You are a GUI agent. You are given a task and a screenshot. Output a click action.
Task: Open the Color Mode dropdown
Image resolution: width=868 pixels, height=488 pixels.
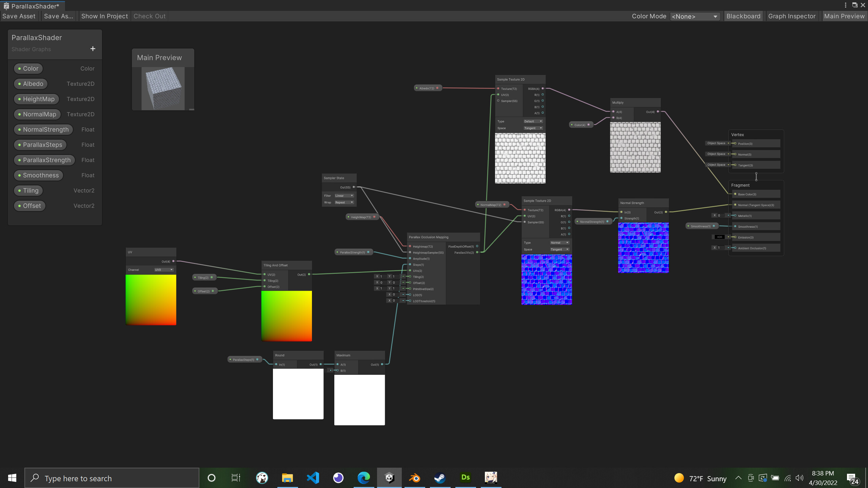tap(695, 16)
